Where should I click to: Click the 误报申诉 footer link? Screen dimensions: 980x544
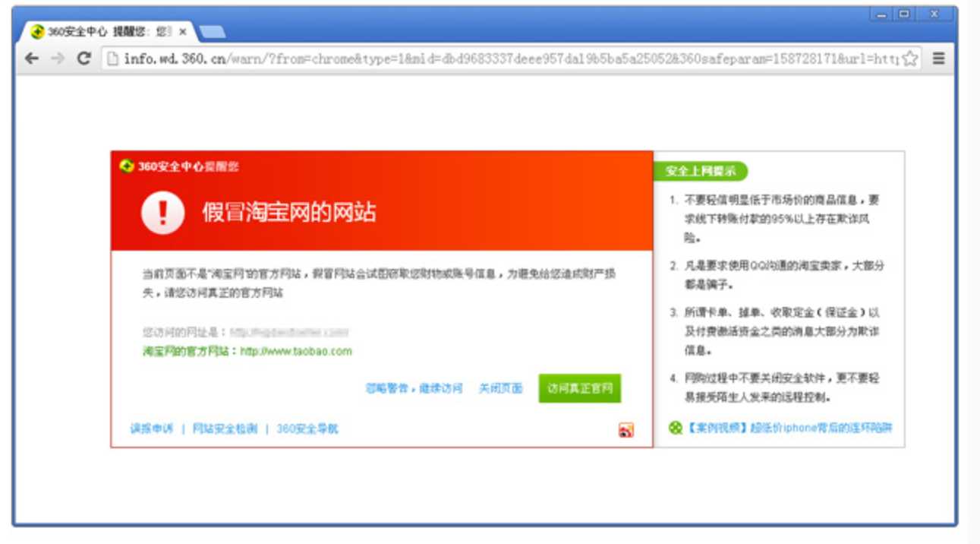[151, 429]
